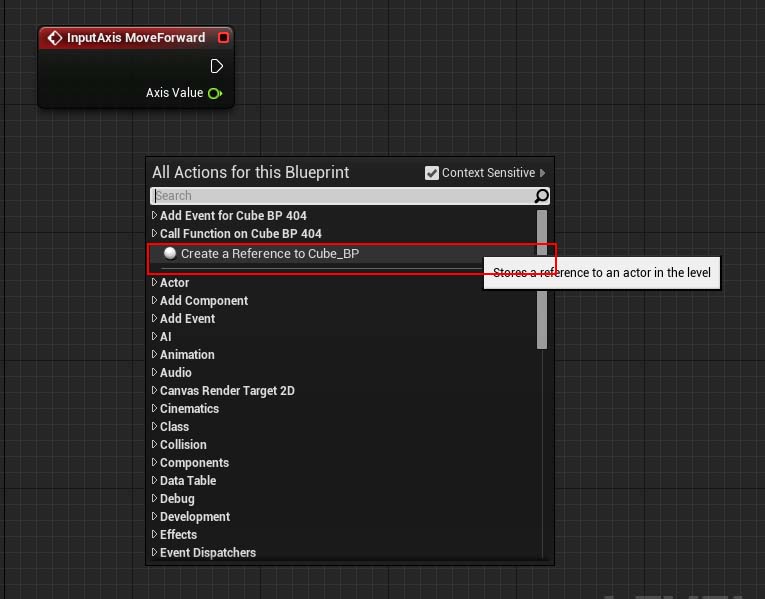The height and width of the screenshot is (599, 765).
Task: Expand the Add Component category
Action: (154, 300)
